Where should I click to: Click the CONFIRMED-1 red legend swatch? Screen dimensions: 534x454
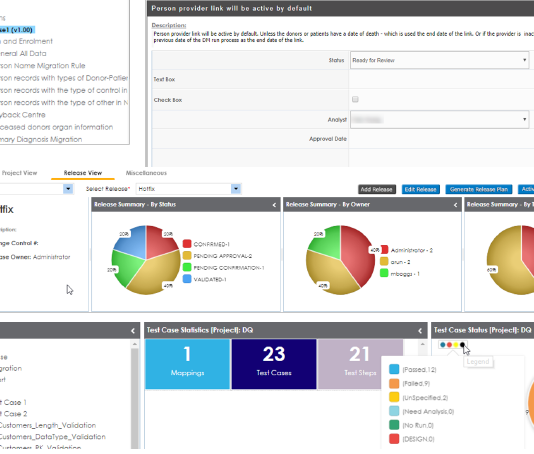[187, 244]
